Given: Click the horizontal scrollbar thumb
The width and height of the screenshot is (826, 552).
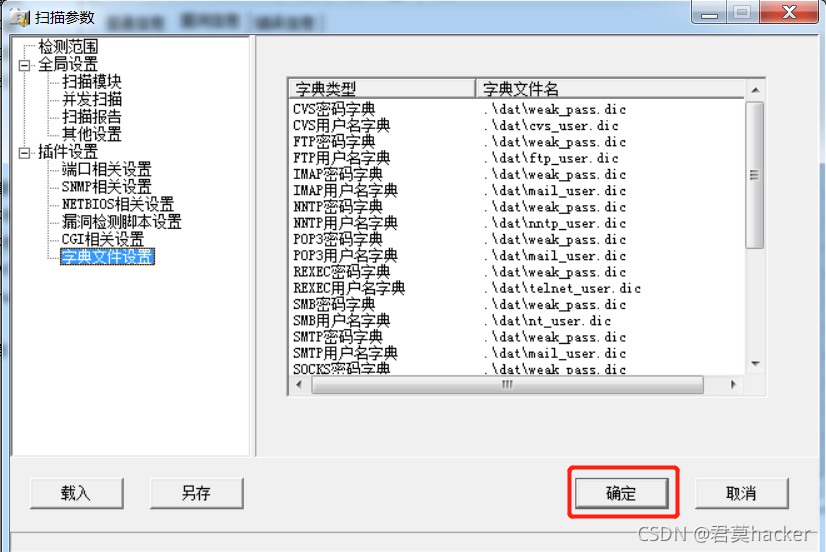Looking at the screenshot, I should (x=507, y=385).
